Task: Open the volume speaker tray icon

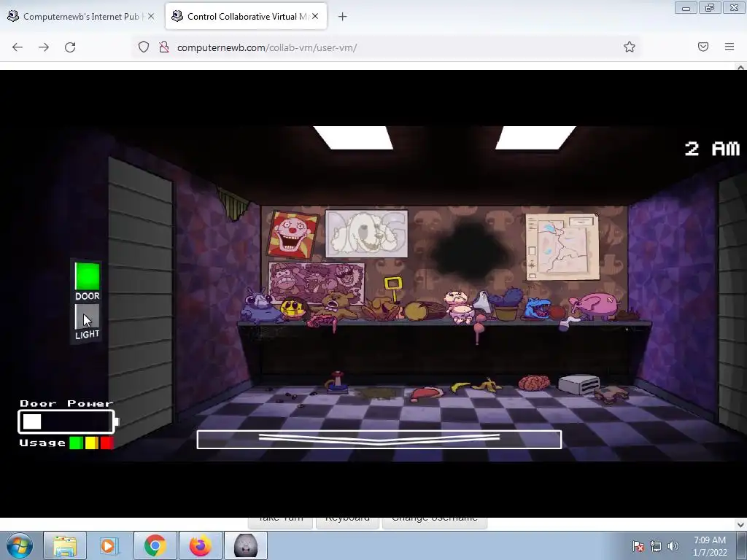Action: pyautogui.click(x=673, y=546)
